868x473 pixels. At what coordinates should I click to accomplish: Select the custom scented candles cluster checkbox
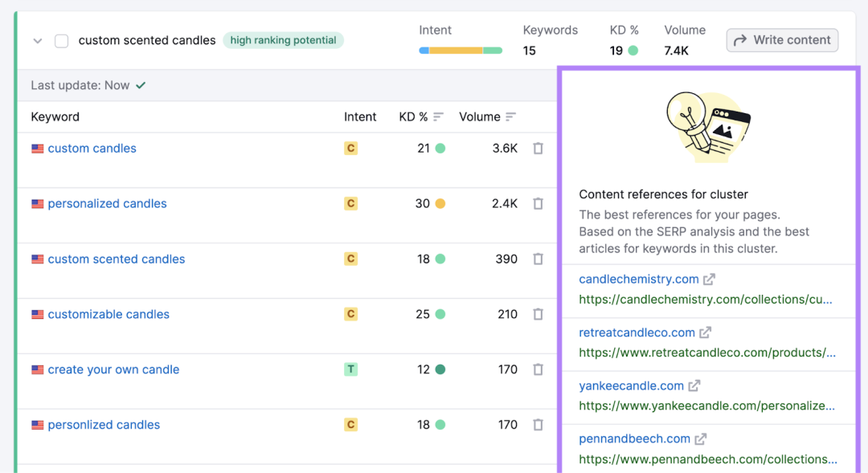[x=61, y=41]
